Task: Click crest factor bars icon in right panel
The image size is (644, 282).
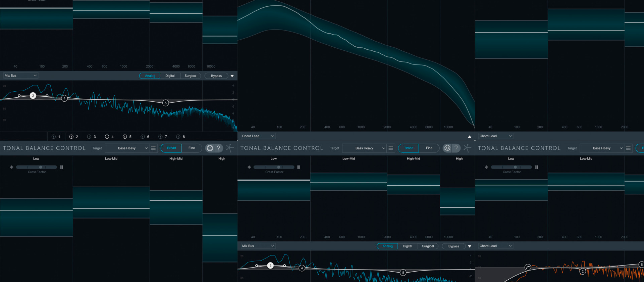Action: (536, 167)
